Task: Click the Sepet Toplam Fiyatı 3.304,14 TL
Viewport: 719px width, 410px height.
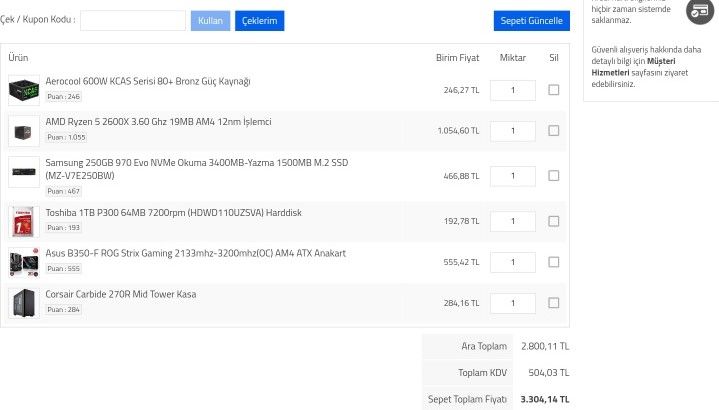Action: pos(545,399)
